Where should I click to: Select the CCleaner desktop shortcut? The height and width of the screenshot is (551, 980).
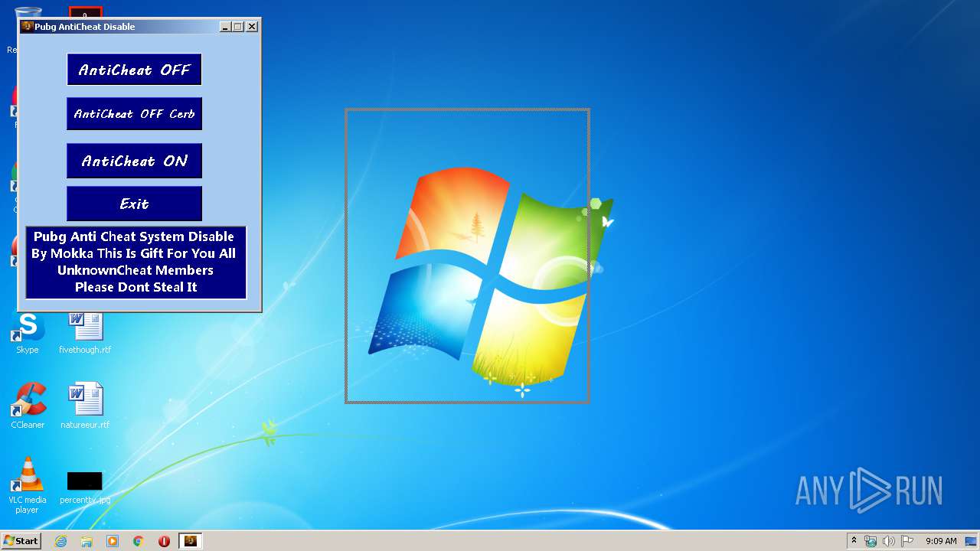(28, 406)
